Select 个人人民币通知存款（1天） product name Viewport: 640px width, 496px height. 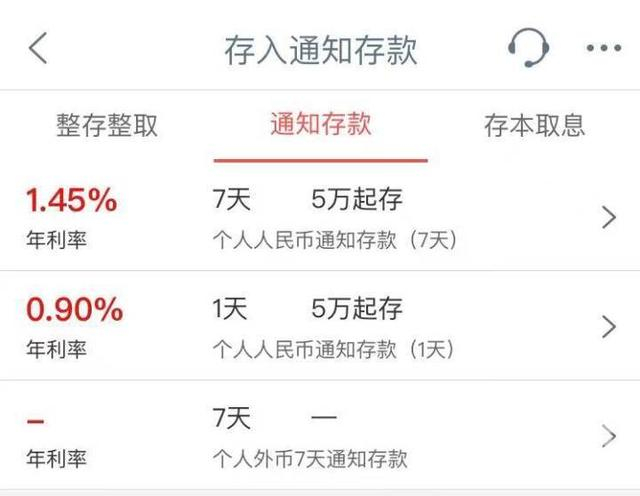coord(334,349)
